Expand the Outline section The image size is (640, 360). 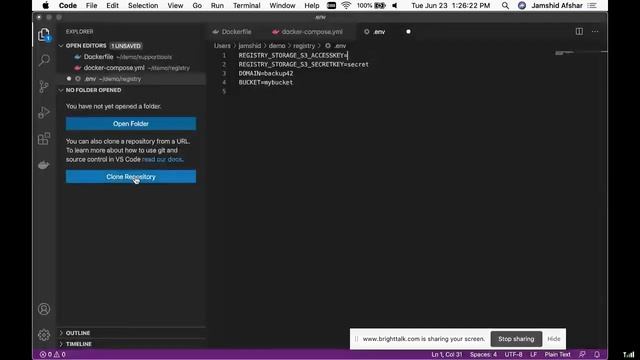(x=78, y=333)
